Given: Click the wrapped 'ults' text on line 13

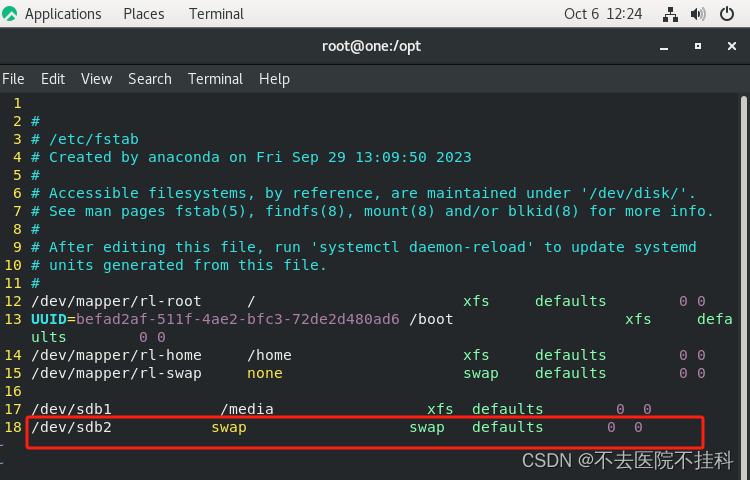Looking at the screenshot, I should [49, 338].
